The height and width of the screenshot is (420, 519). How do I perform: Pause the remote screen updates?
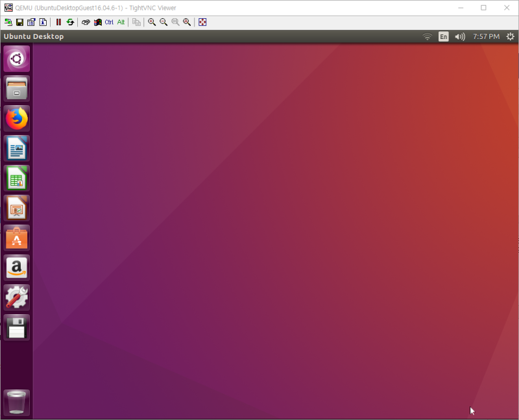(x=58, y=22)
